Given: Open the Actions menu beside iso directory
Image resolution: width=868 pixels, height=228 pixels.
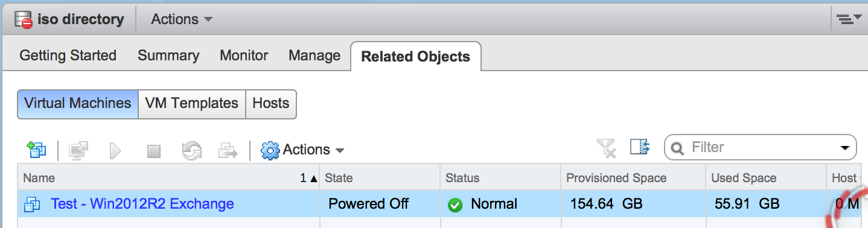Looking at the screenshot, I should point(182,19).
